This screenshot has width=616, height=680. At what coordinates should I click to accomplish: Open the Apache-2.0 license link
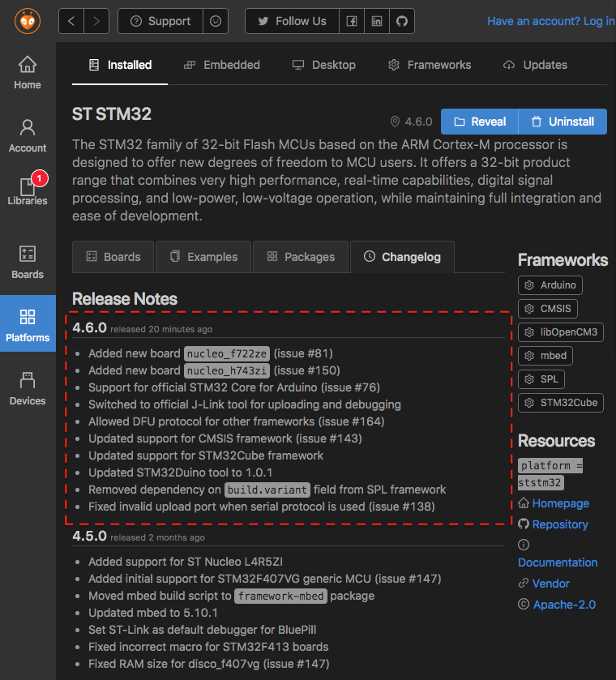564,605
